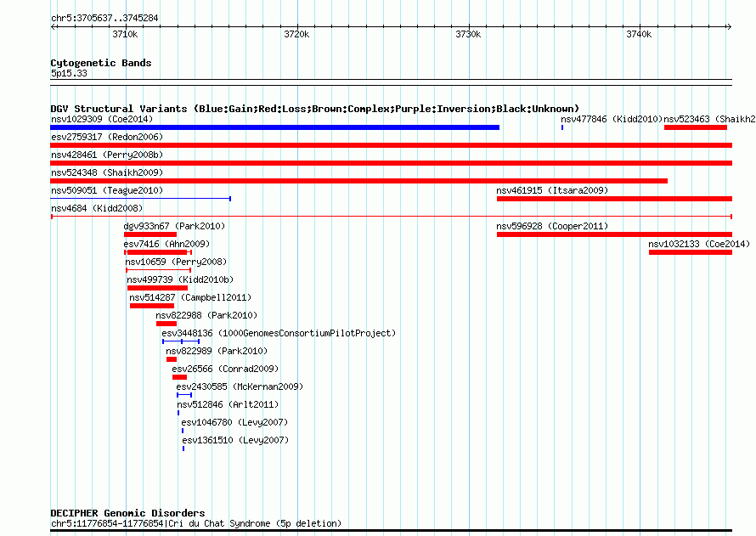The image size is (756, 536).
Task: Click the blue esv3448136 segmented line
Action: 181,341
